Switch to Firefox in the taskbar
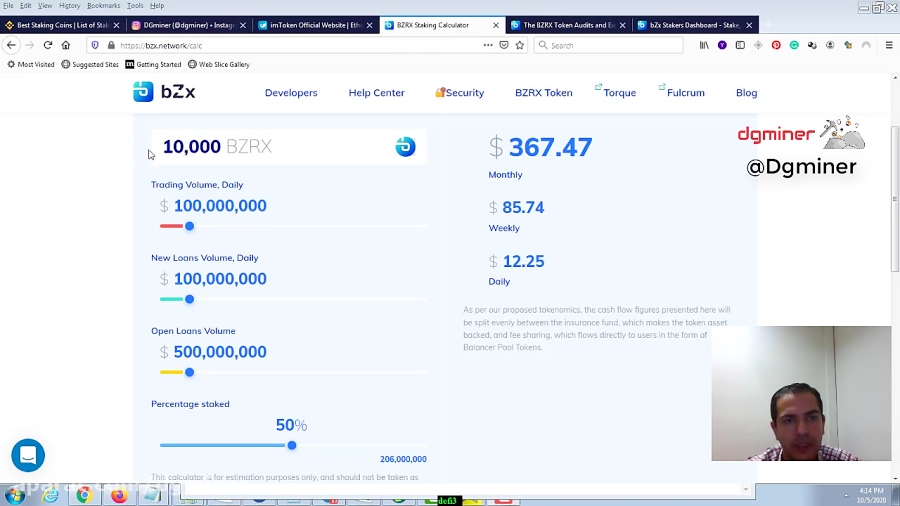This screenshot has height=506, width=900. [x=119, y=495]
